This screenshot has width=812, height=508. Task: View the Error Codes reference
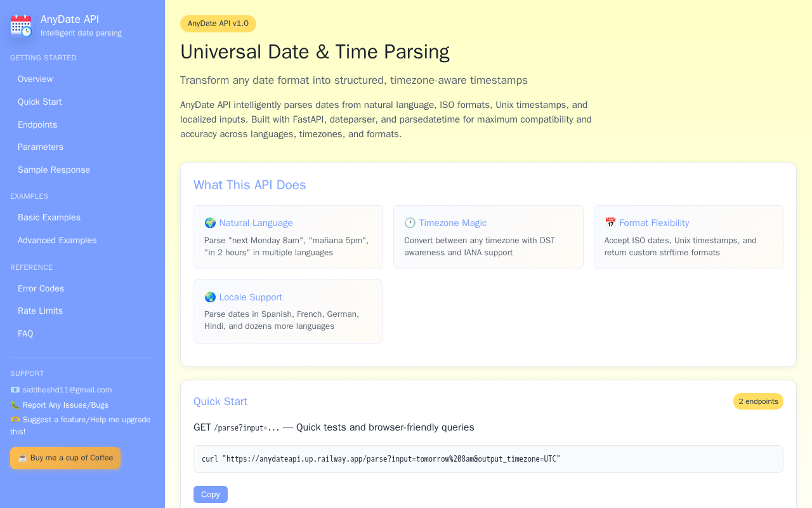coord(41,289)
